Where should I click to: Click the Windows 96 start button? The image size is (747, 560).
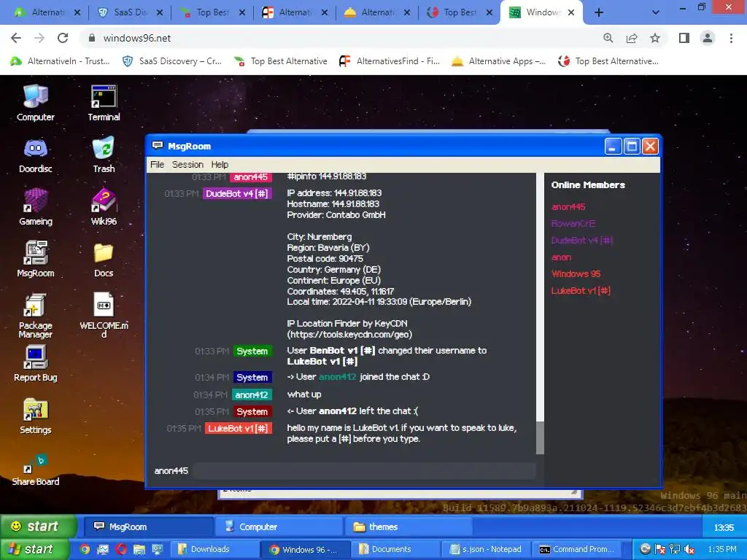[38, 526]
